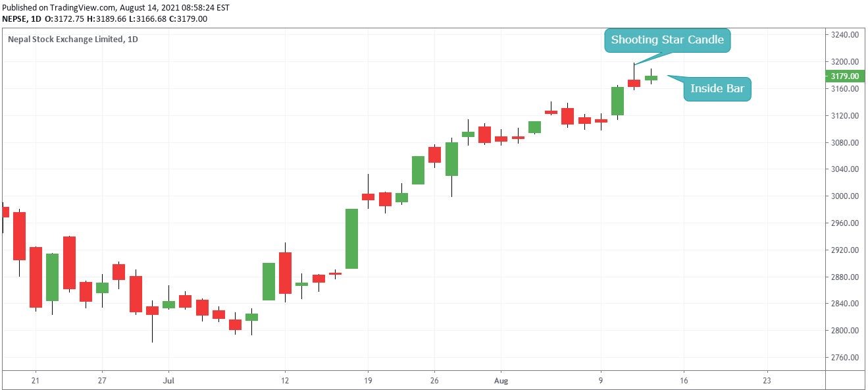Click the Aug label on the time axis

[501, 381]
